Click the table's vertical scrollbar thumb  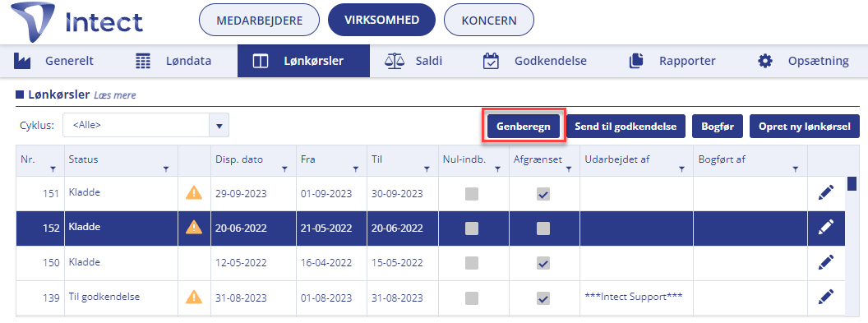pyautogui.click(x=852, y=183)
